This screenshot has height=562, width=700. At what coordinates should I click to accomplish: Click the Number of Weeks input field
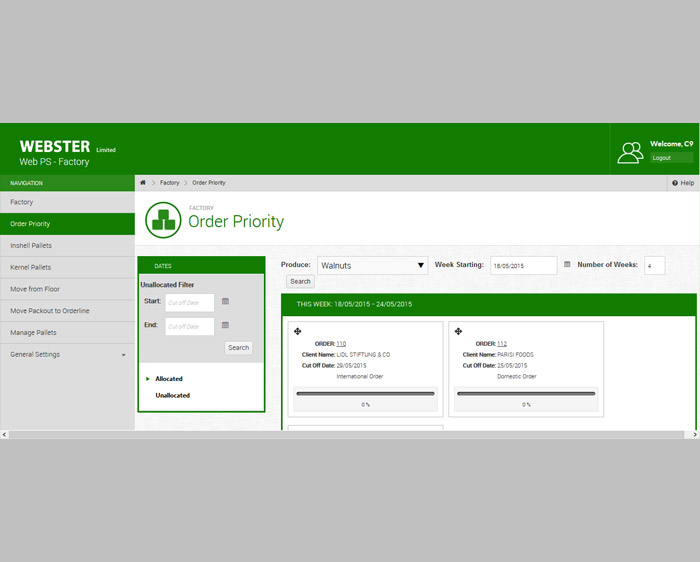click(x=654, y=266)
